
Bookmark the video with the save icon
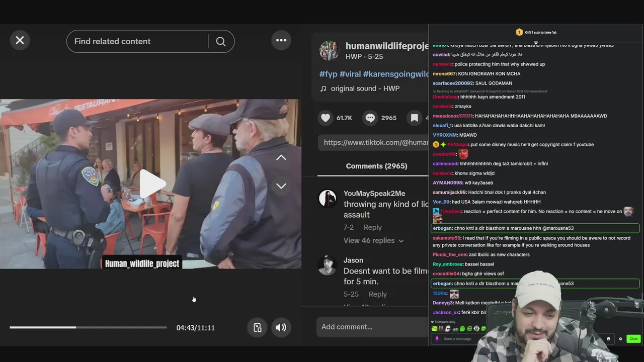[x=415, y=118]
